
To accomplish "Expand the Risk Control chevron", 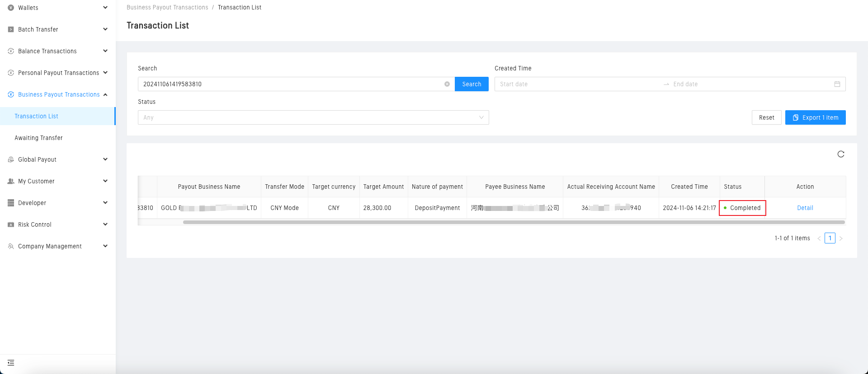I will tap(105, 224).
